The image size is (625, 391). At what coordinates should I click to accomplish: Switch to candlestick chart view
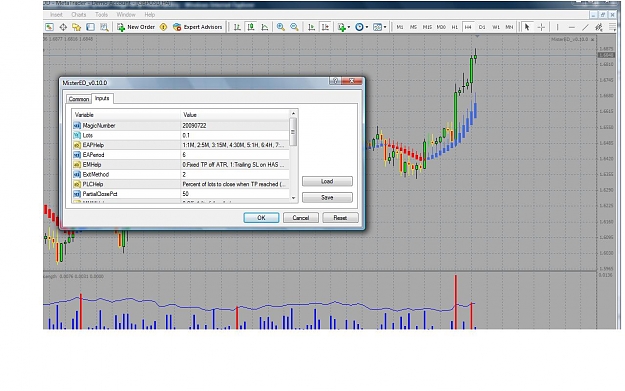click(x=251, y=27)
